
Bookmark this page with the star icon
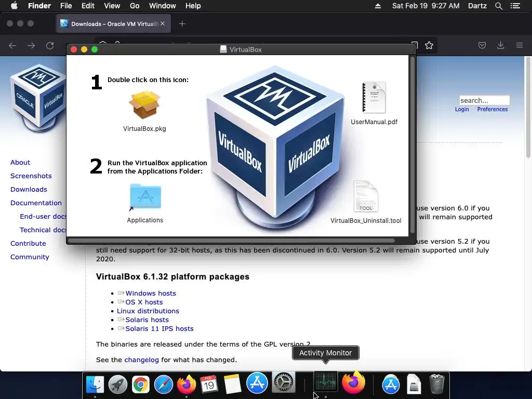tap(429, 46)
